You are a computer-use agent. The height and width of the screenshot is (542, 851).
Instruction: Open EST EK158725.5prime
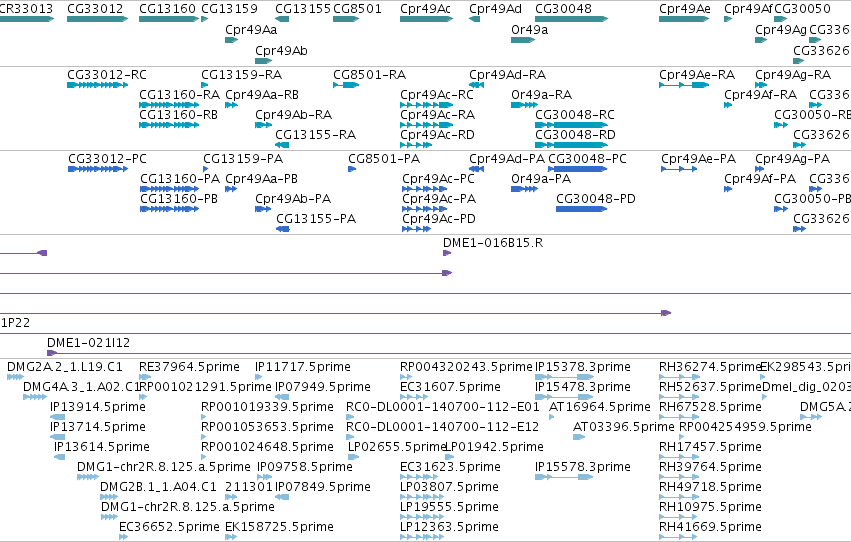point(280,527)
